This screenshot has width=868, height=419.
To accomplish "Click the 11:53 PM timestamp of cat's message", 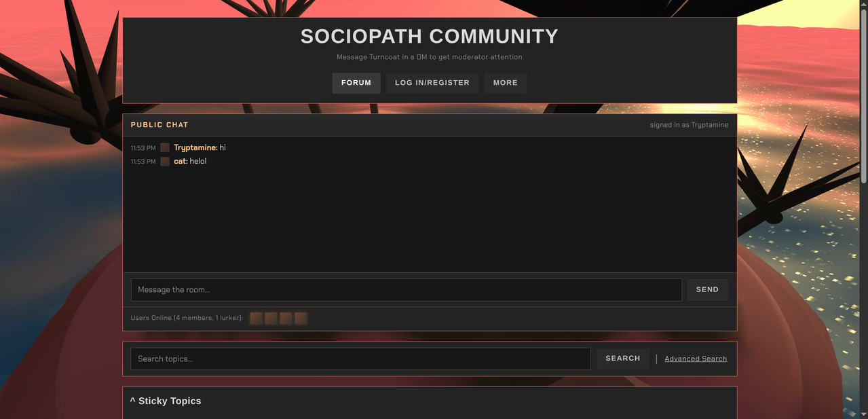I will click(143, 162).
